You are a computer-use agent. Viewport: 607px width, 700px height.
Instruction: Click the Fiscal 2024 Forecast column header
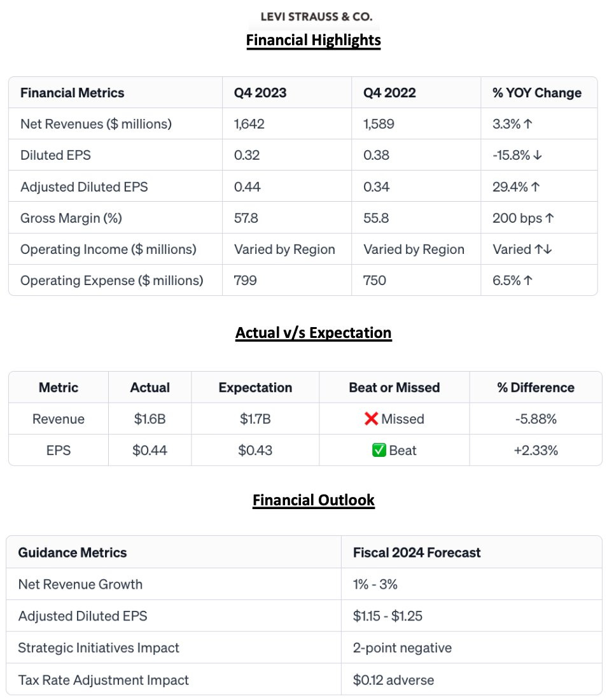coord(417,552)
